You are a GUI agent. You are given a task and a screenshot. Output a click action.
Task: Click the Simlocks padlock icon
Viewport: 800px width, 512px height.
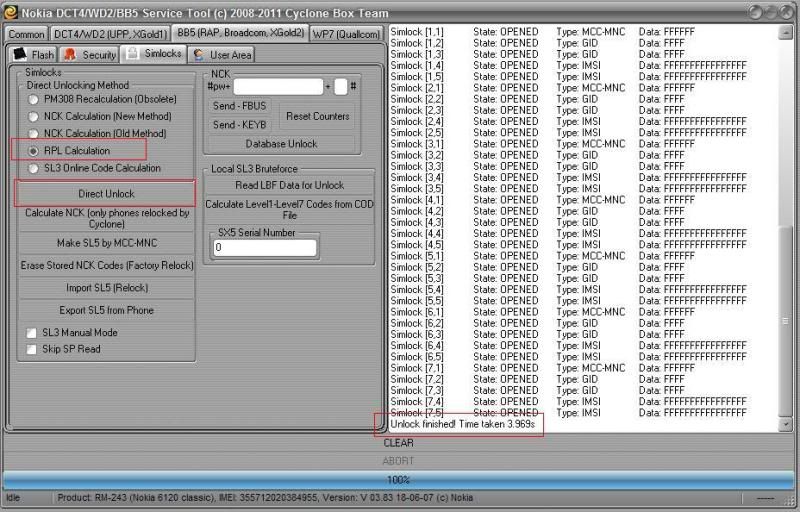point(132,53)
